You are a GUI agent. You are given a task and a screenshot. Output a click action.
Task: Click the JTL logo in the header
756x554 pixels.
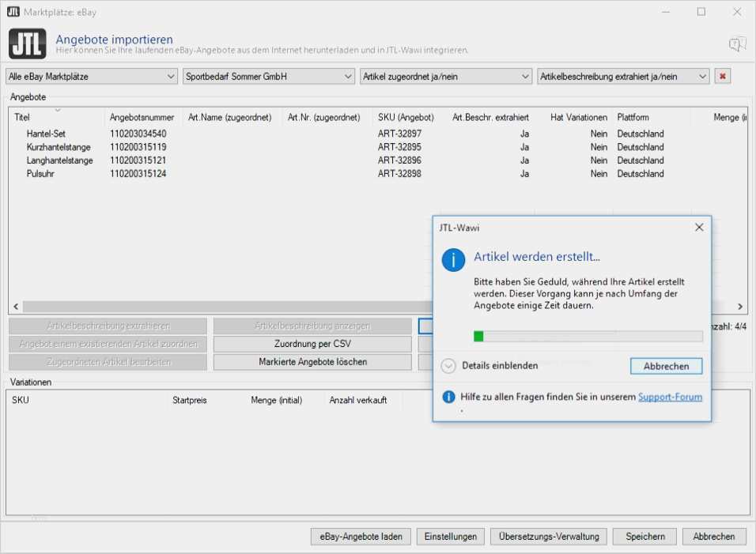pyautogui.click(x=27, y=43)
